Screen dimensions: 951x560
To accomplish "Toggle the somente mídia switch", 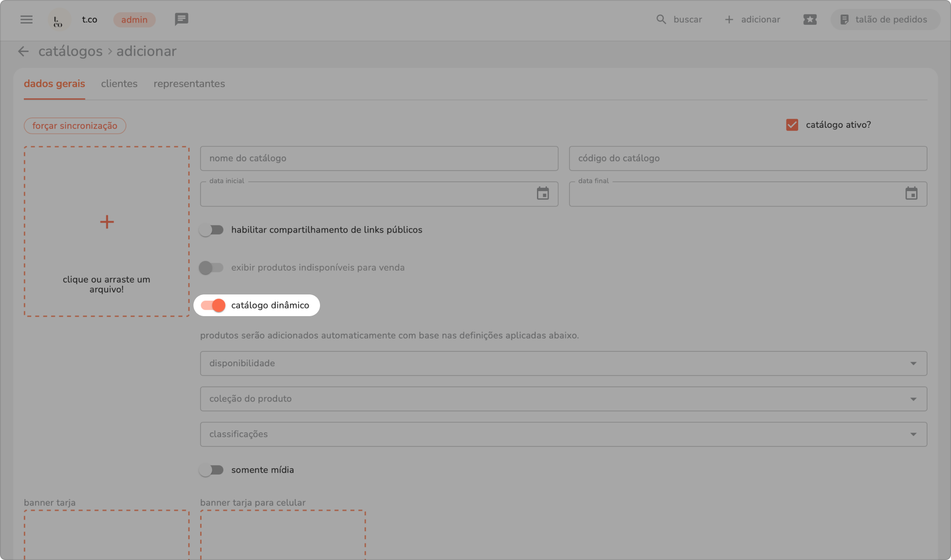I will 212,470.
